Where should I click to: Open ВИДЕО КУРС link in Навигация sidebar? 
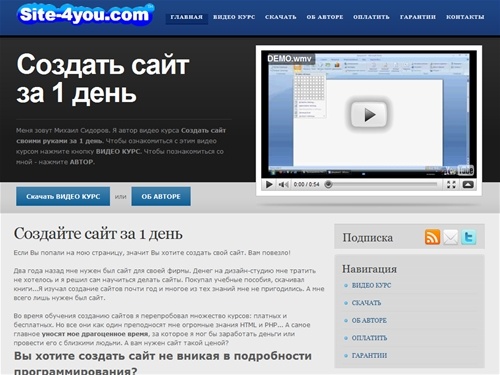(x=371, y=286)
